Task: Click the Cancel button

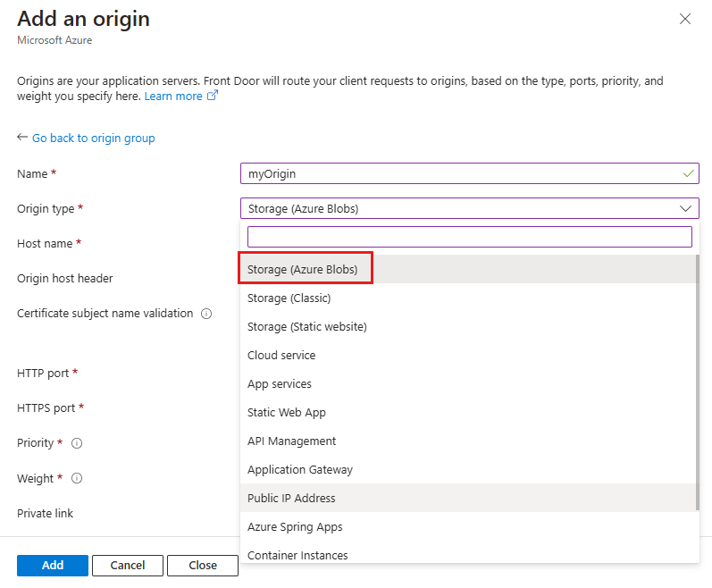Action: click(x=128, y=566)
